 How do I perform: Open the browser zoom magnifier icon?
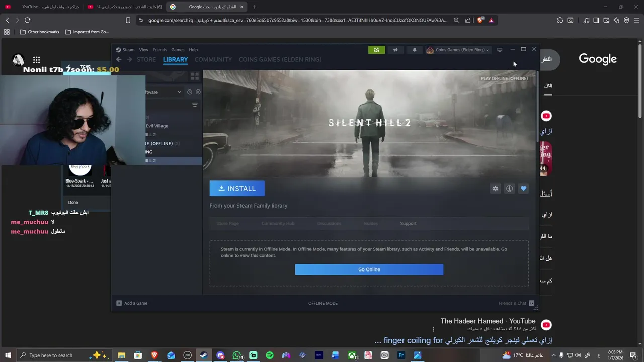click(x=456, y=20)
